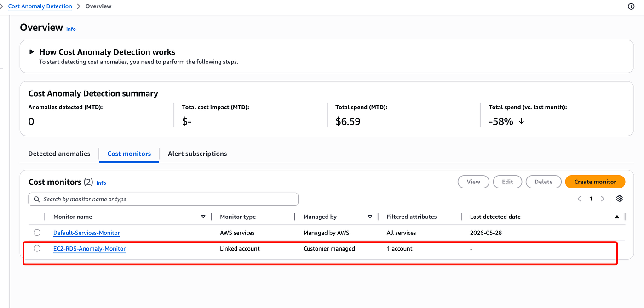Image resolution: width=644 pixels, height=308 pixels.
Task: Open EC2-RDS-Anomaly-Monitor link
Action: (x=89, y=249)
